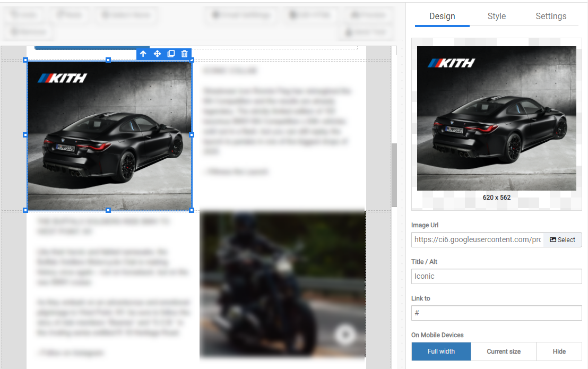Viewport: 588px width, 369px height.
Task: Click the "Image Url" label
Action: (x=425, y=225)
